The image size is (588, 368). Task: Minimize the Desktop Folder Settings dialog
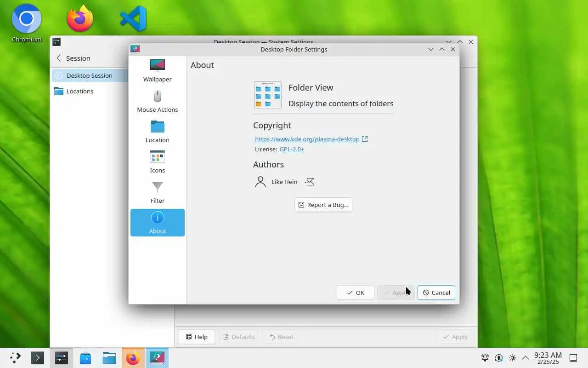431,49
